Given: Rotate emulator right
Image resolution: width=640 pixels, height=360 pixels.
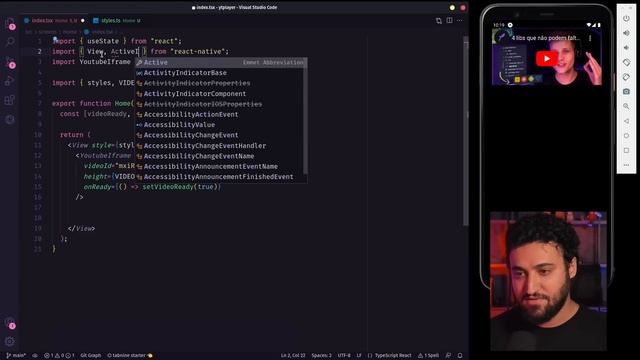Looking at the screenshot, I should pos(626,77).
